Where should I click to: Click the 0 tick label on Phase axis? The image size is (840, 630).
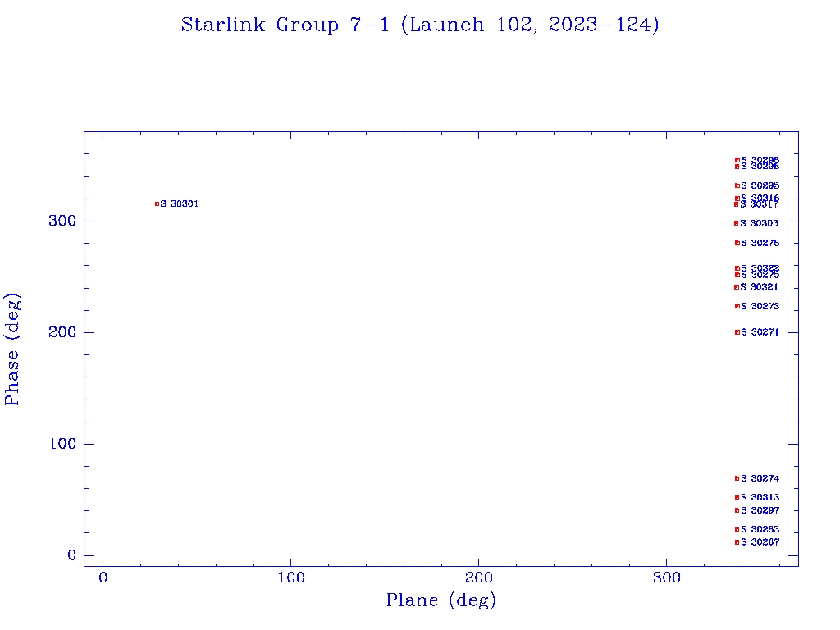(72, 555)
